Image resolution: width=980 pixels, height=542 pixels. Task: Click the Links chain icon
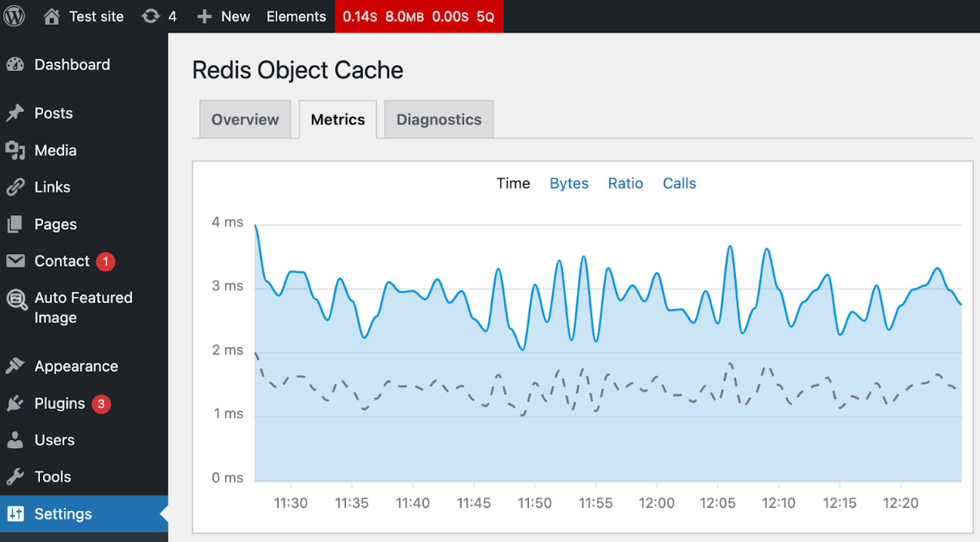15,187
